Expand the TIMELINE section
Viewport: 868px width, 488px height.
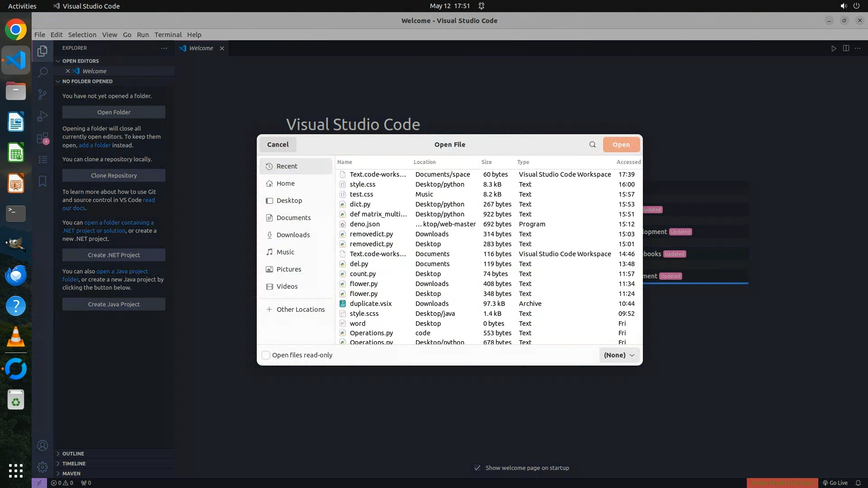click(74, 464)
